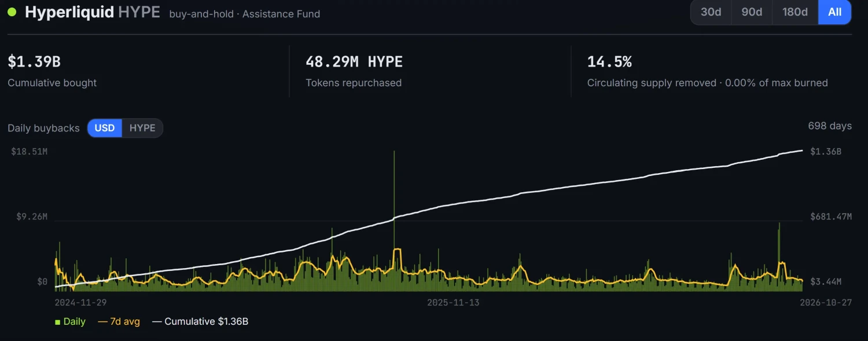Click the 2025-11-13 date label
The width and height of the screenshot is (868, 341).
click(x=453, y=302)
